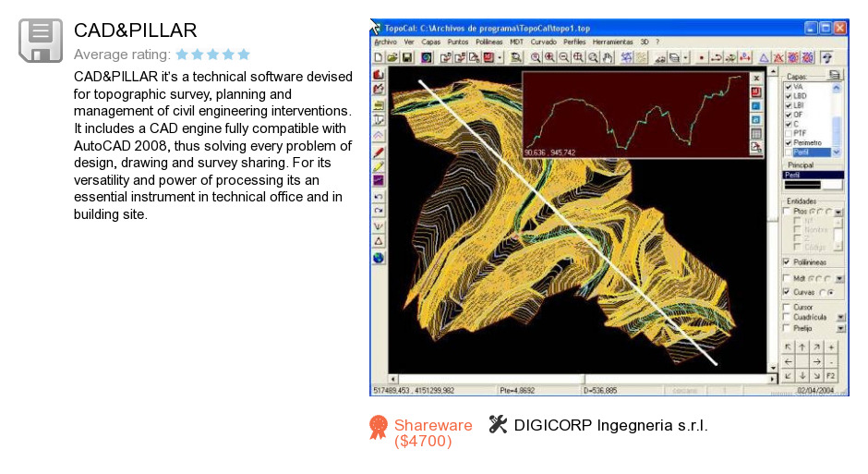Toggle the Curvas checkbox
Screen dimensions: 868x474
point(787,292)
